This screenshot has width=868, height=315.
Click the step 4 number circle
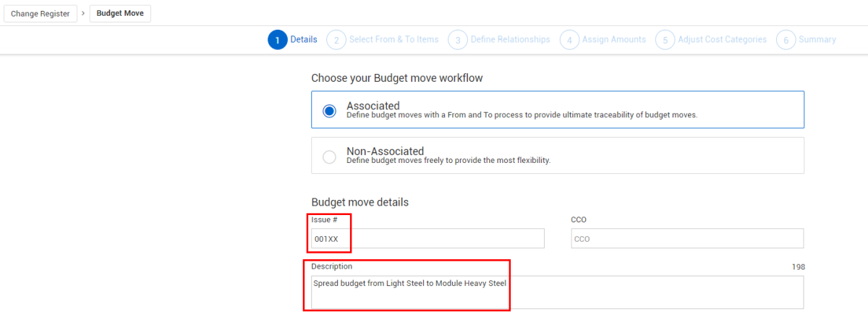coord(569,40)
